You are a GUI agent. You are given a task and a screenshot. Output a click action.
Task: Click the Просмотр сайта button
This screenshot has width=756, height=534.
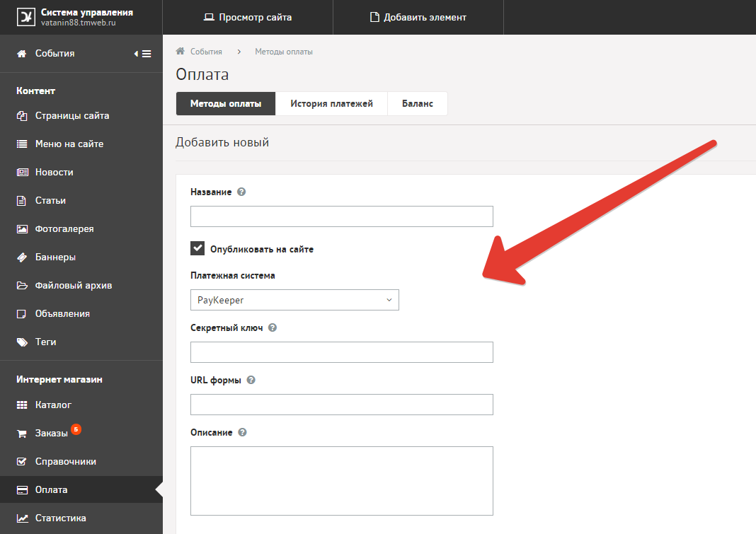(248, 17)
